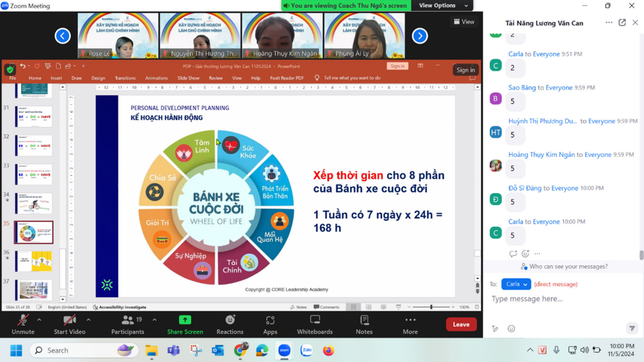Show next participants with right arrow

[x=420, y=36]
